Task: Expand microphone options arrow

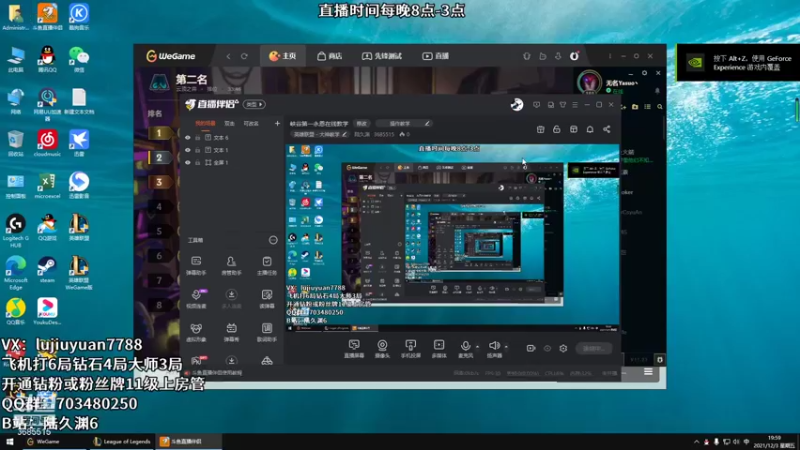Action: 478,347
